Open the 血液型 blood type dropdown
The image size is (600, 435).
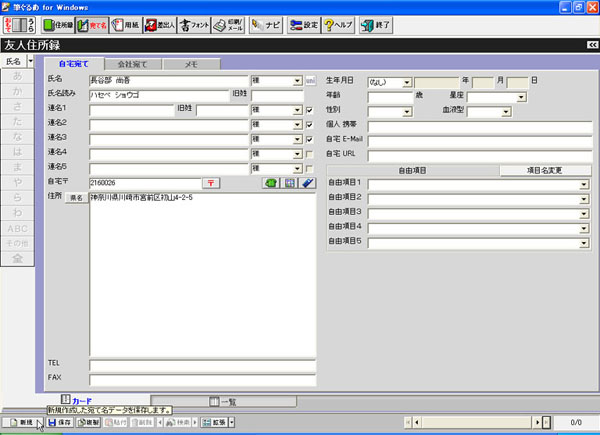tap(506, 111)
